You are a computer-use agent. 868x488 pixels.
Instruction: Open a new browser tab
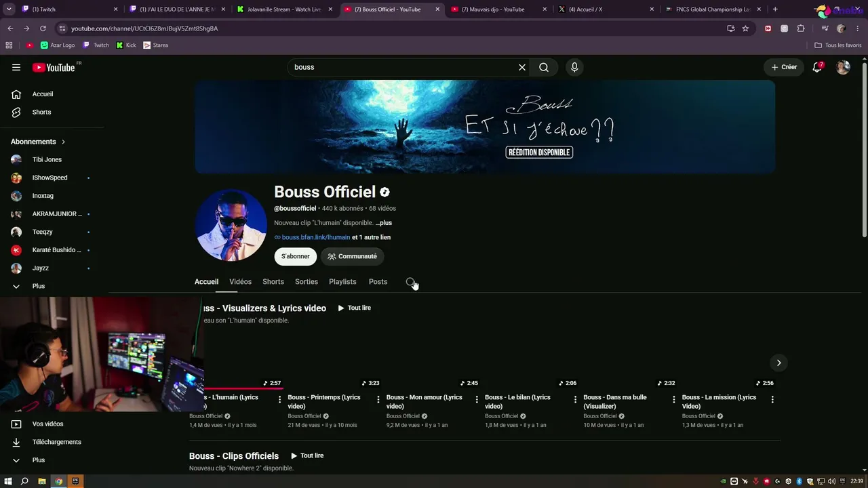(775, 9)
